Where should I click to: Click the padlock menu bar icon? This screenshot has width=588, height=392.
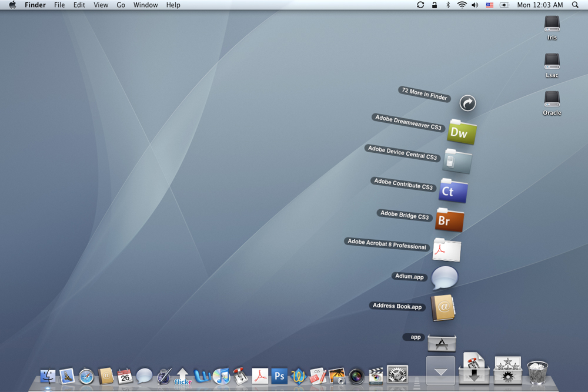click(435, 5)
